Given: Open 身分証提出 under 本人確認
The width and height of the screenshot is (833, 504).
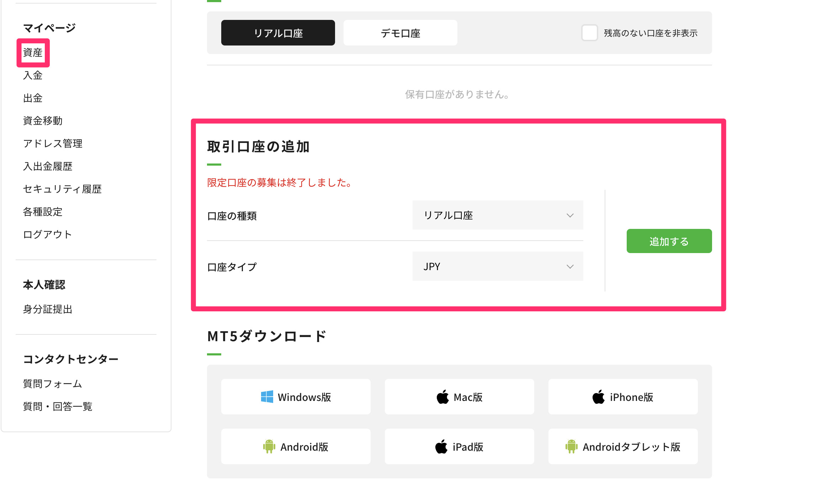Looking at the screenshot, I should 48,309.
